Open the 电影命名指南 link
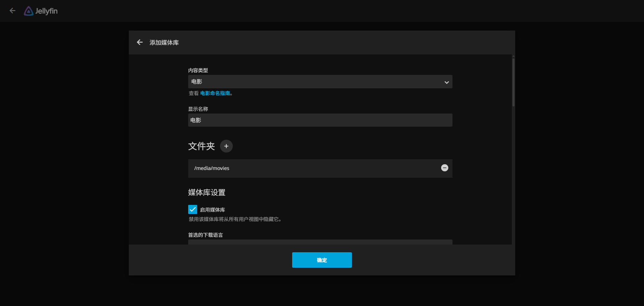644x306 pixels. pos(215,93)
